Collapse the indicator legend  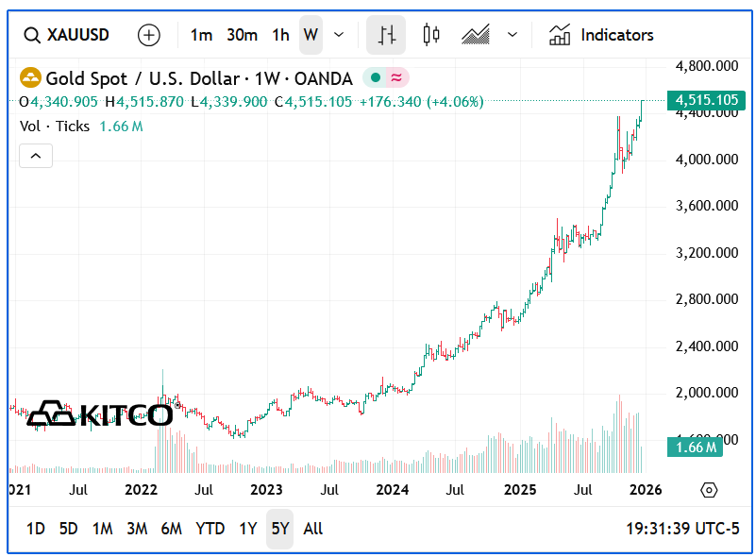click(36, 156)
